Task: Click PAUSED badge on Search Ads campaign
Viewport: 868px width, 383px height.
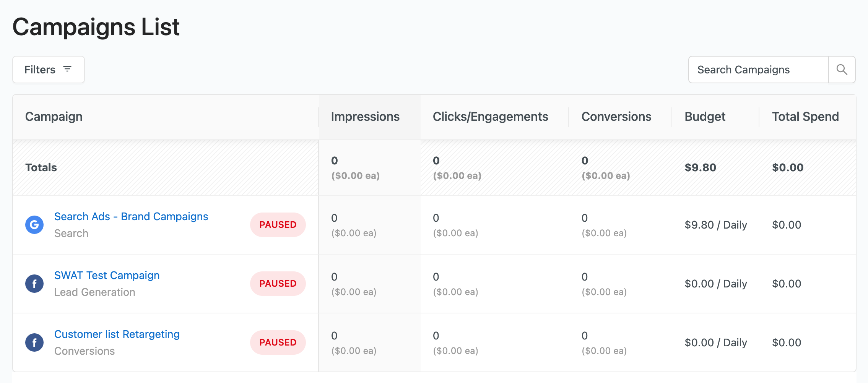Action: coord(278,225)
